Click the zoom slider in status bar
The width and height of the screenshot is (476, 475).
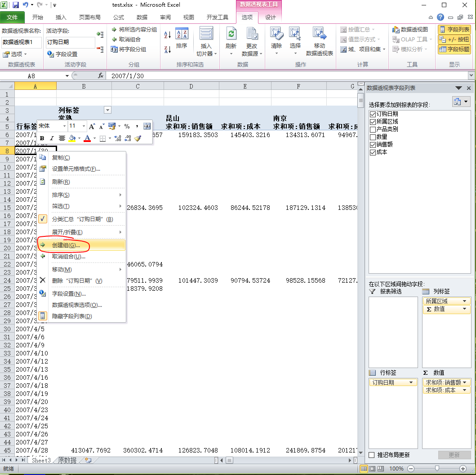(x=437, y=468)
